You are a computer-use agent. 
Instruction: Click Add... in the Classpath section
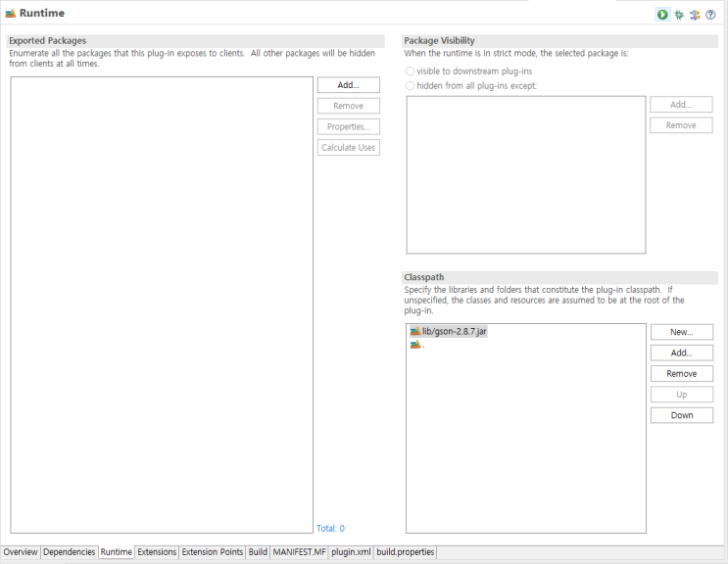(x=682, y=352)
